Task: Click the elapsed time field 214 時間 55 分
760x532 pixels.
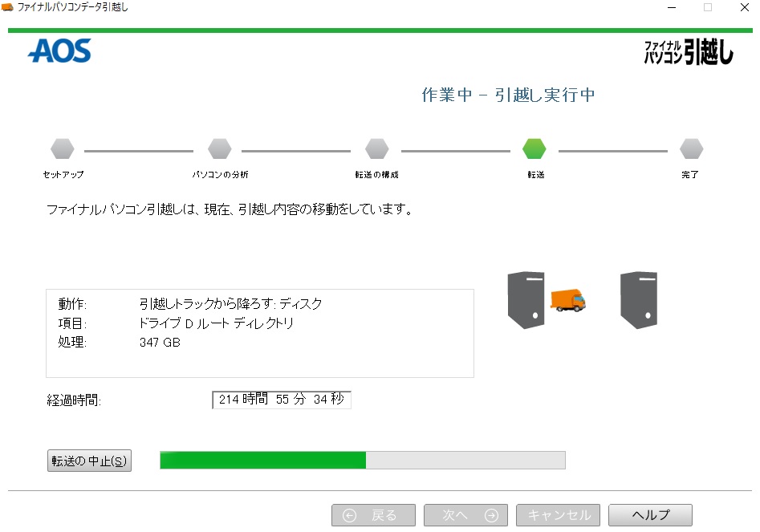Action: point(282,400)
